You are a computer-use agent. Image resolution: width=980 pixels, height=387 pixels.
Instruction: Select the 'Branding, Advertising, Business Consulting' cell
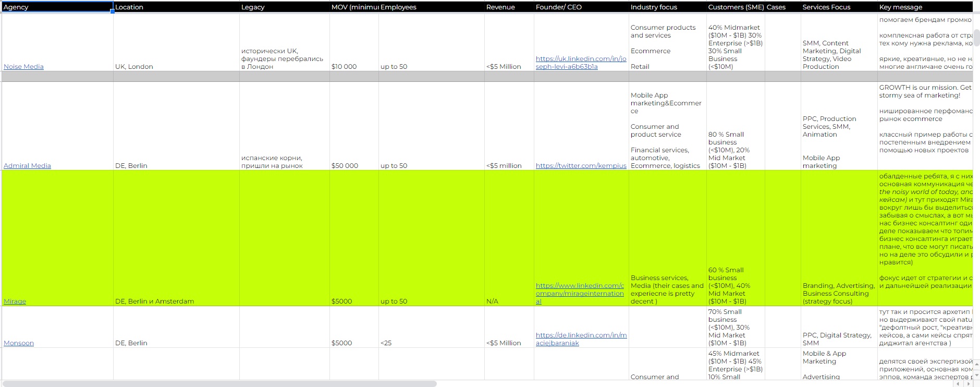click(x=839, y=238)
